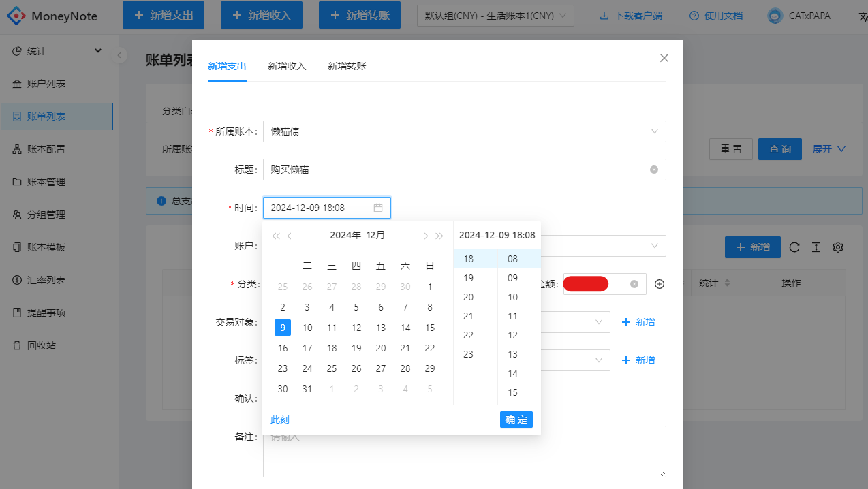Select December 31 in the calendar
868x489 pixels.
click(307, 389)
